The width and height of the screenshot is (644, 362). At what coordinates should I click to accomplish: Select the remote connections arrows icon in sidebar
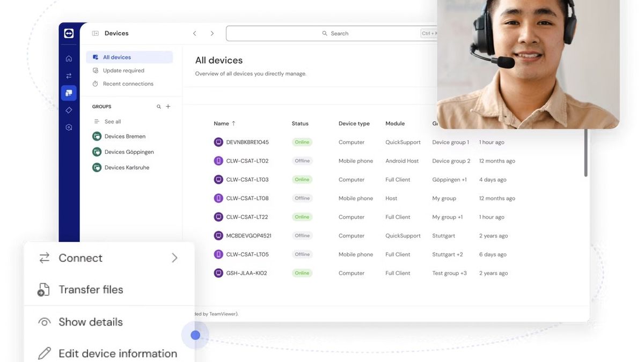click(69, 75)
